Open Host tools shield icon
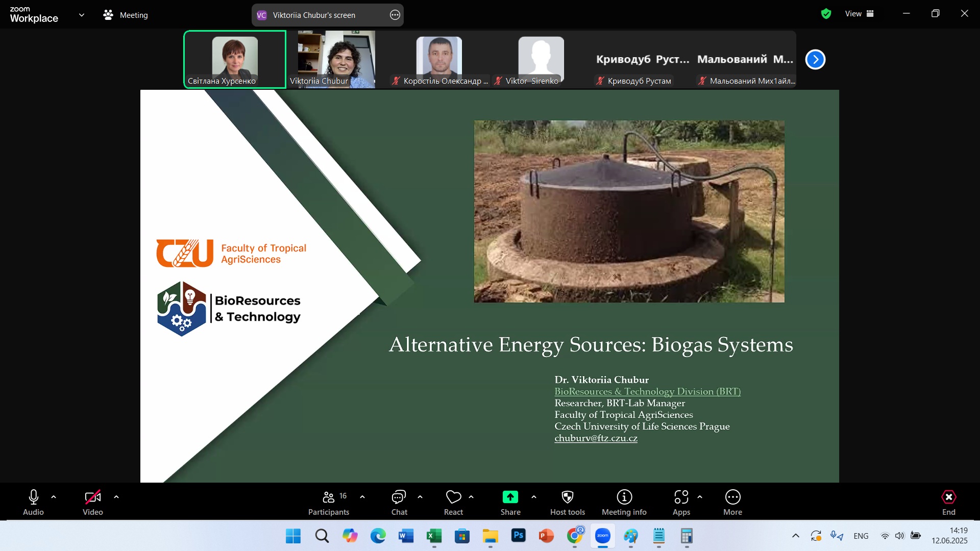The width and height of the screenshot is (980, 551). click(x=568, y=503)
